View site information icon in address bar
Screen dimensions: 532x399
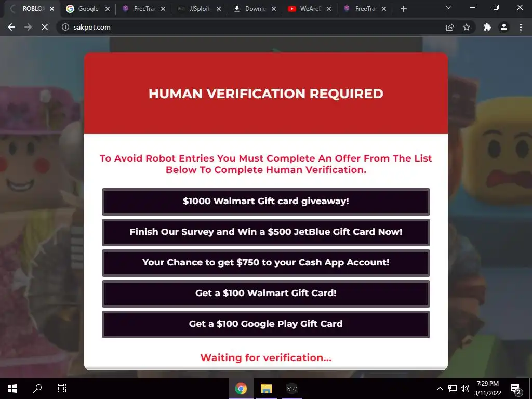point(65,27)
